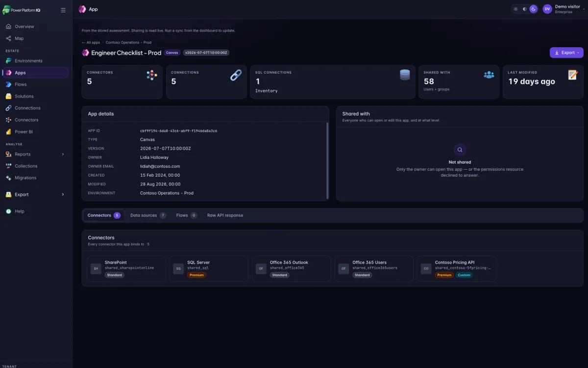This screenshot has width=588, height=368.
Task: Click the Overview home icon in sidebar
Action: tap(9, 26)
